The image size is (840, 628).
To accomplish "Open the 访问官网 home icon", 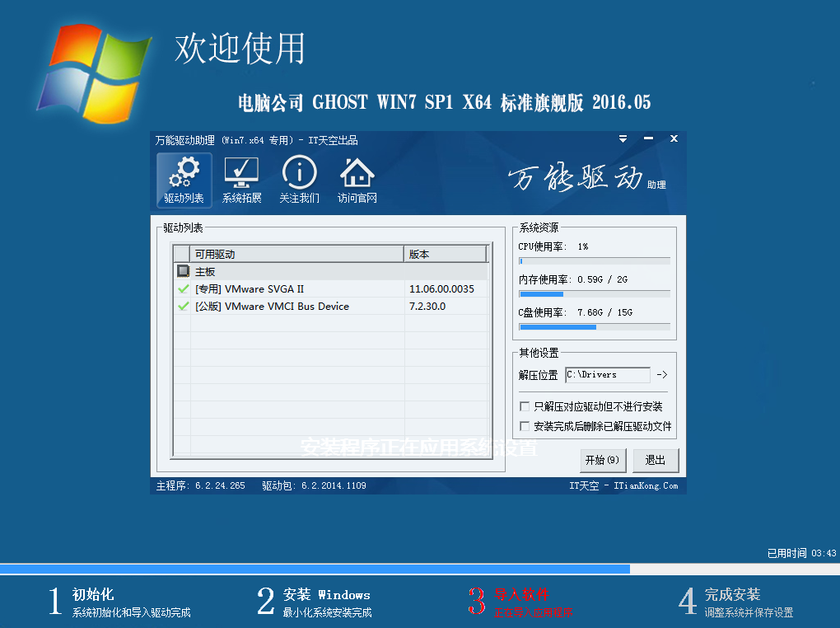I will (357, 180).
